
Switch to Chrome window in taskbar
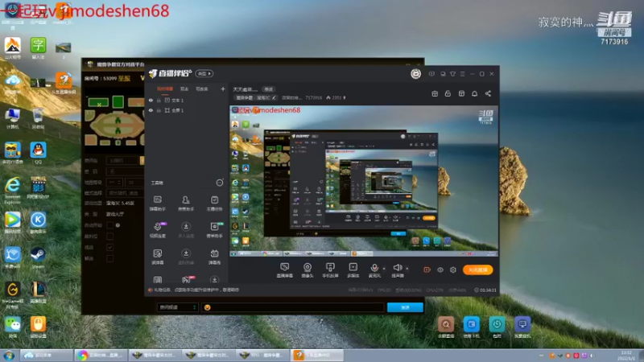click(x=101, y=356)
